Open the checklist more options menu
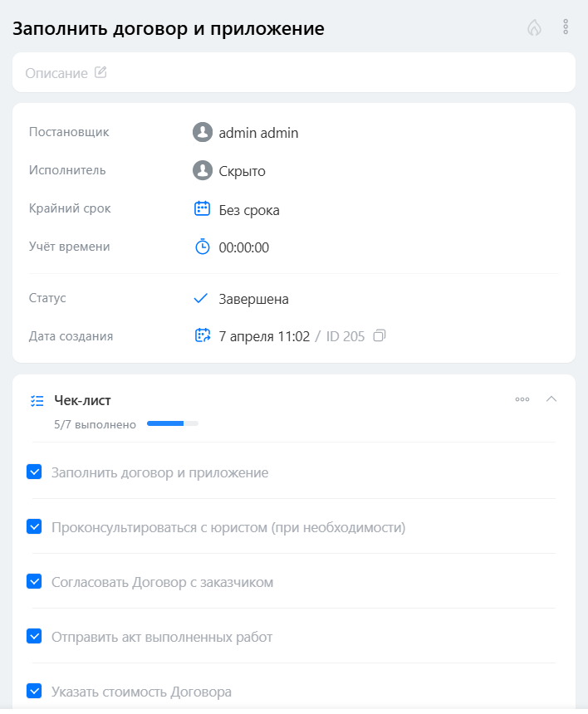Image resolution: width=588 pixels, height=714 pixels. pos(522,399)
